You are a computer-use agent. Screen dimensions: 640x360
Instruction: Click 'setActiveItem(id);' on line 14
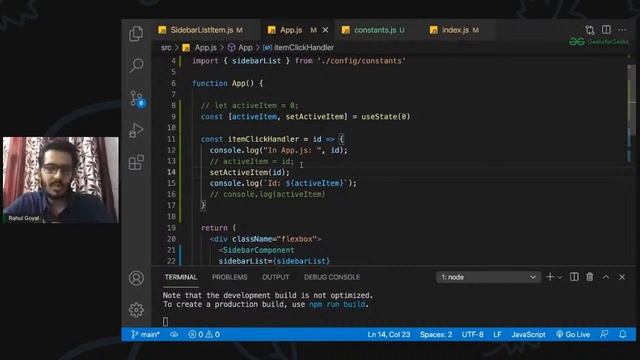click(x=249, y=172)
